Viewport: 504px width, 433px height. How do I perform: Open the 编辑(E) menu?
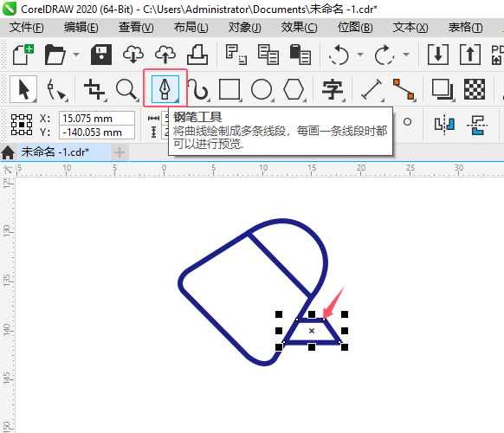coord(81,28)
